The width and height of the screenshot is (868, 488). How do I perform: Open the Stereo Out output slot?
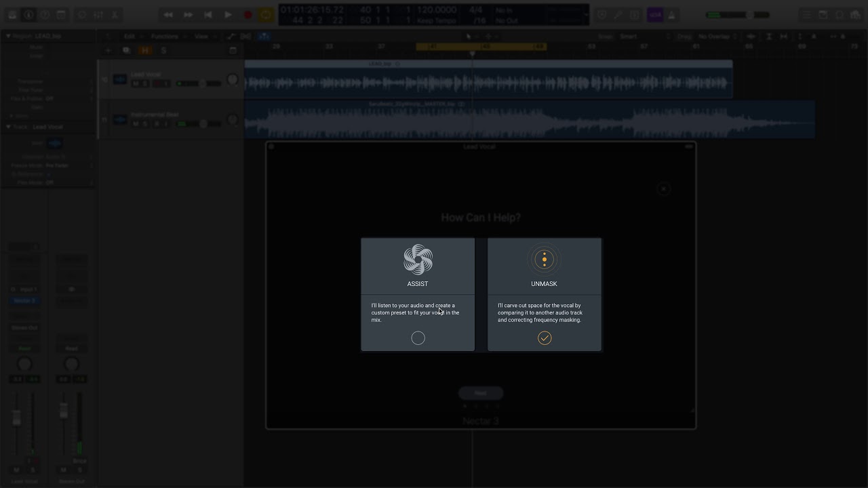24,328
